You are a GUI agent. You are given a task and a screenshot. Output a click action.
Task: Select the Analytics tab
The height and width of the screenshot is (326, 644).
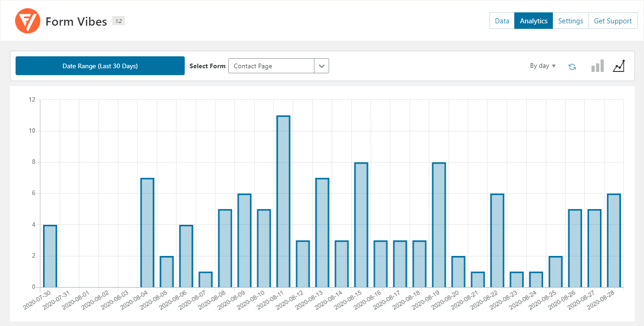pyautogui.click(x=534, y=21)
